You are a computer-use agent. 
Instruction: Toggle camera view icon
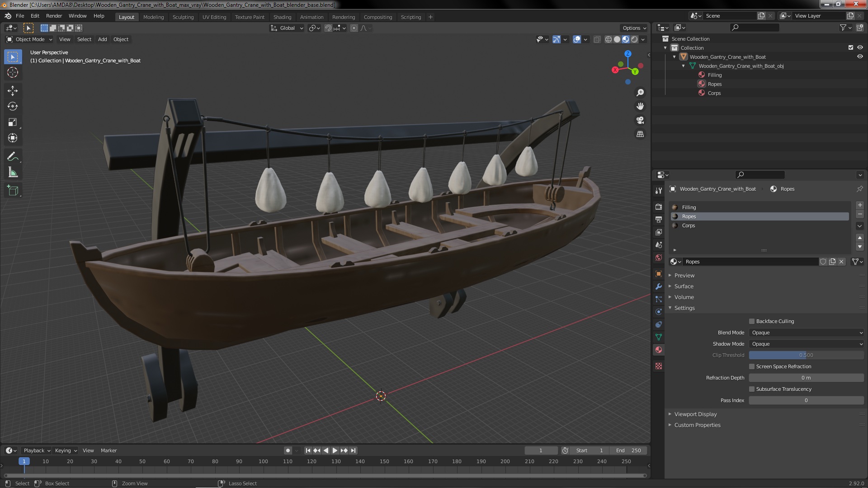[x=640, y=120]
